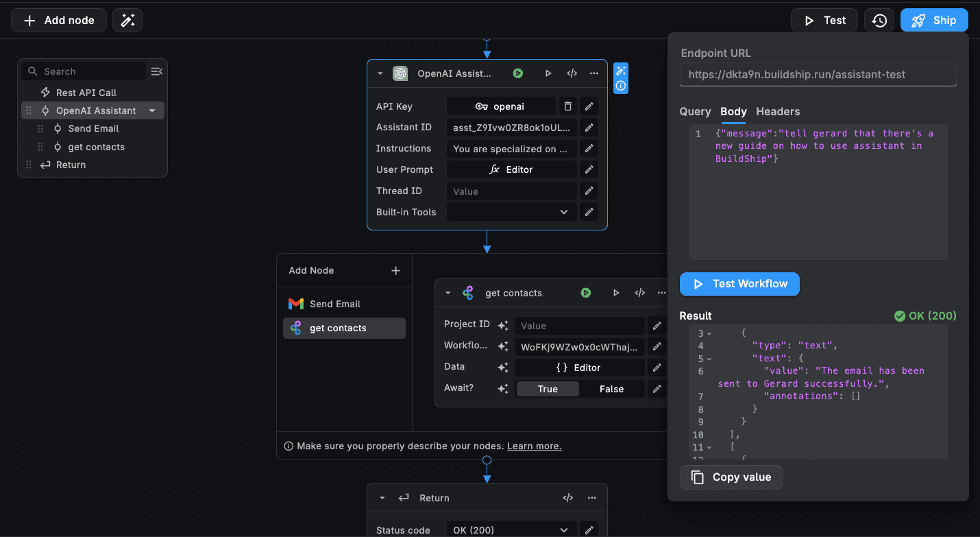The height and width of the screenshot is (537, 980).
Task: Click the Test Workflow button
Action: pyautogui.click(x=739, y=284)
